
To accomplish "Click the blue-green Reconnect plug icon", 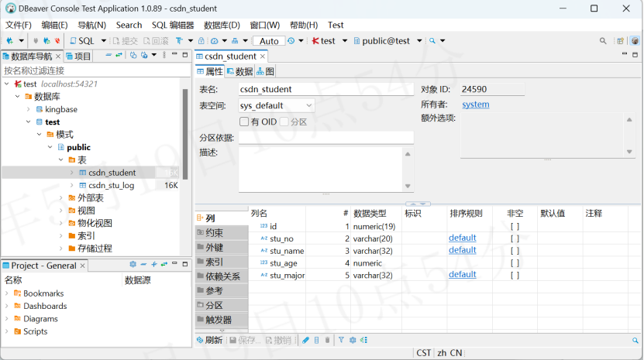I will click(x=46, y=40).
